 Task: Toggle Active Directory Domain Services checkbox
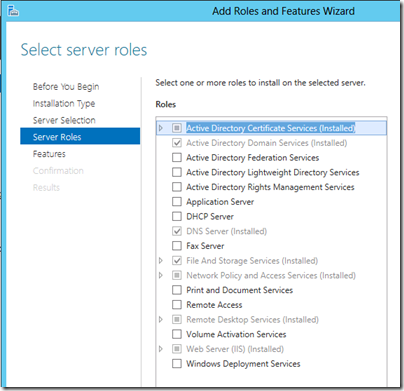177,143
